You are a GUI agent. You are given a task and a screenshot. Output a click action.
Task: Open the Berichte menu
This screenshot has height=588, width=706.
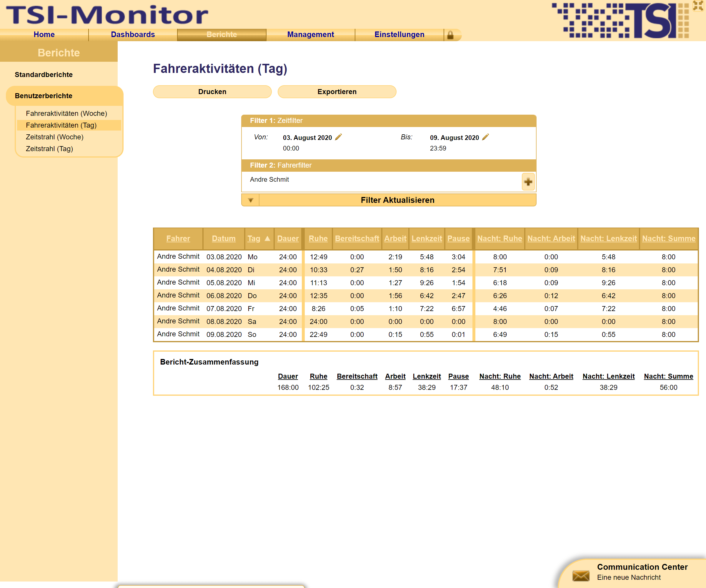[222, 35]
